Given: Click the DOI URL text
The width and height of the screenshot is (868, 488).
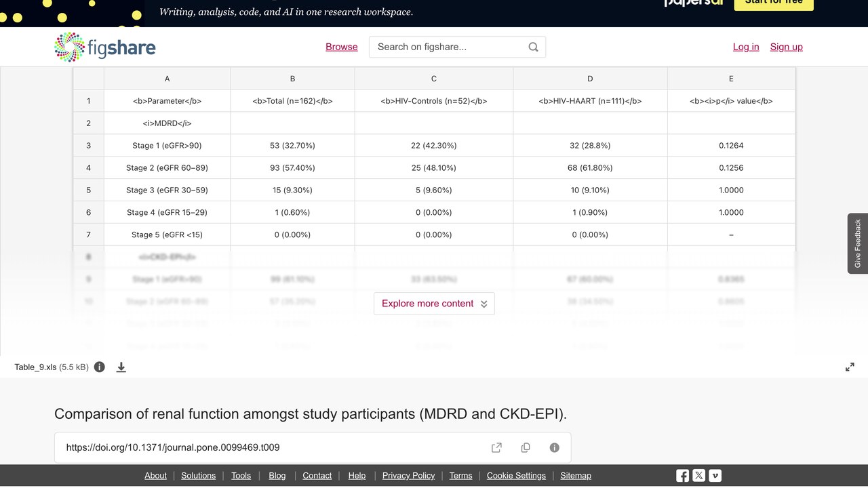Looking at the screenshot, I should click(173, 447).
